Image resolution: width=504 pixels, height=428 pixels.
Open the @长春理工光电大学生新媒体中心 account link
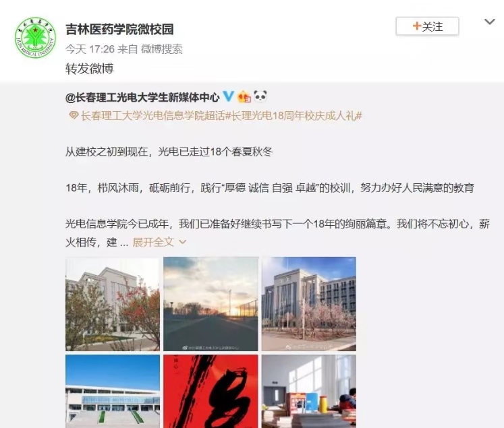[142, 97]
